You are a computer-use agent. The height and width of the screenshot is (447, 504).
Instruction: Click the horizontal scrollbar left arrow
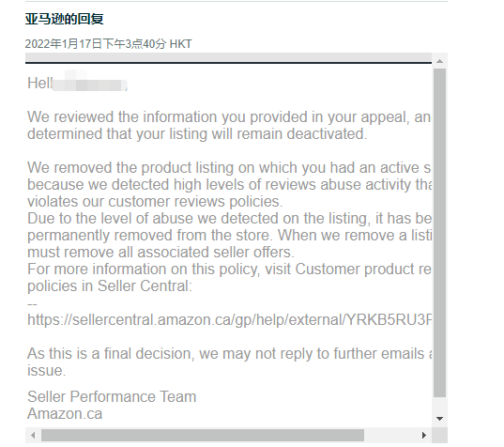click(33, 435)
